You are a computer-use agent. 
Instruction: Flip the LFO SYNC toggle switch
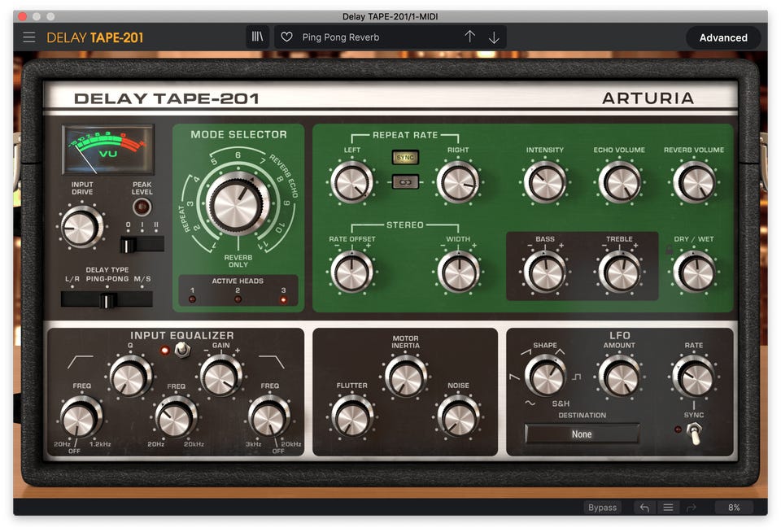pos(694,436)
